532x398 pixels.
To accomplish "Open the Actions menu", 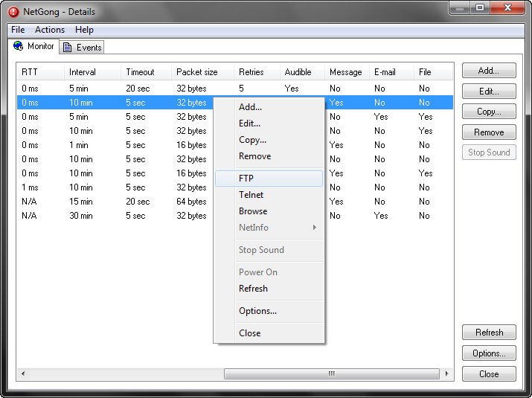I will (x=50, y=30).
